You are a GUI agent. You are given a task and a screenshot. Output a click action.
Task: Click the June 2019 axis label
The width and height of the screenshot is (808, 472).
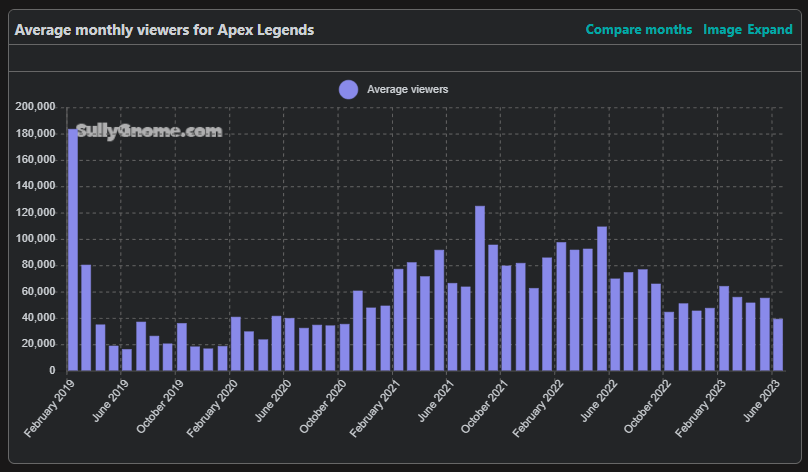tap(110, 401)
